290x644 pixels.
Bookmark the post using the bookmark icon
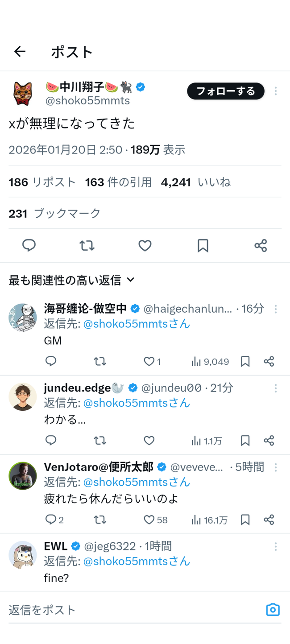pyautogui.click(x=203, y=245)
